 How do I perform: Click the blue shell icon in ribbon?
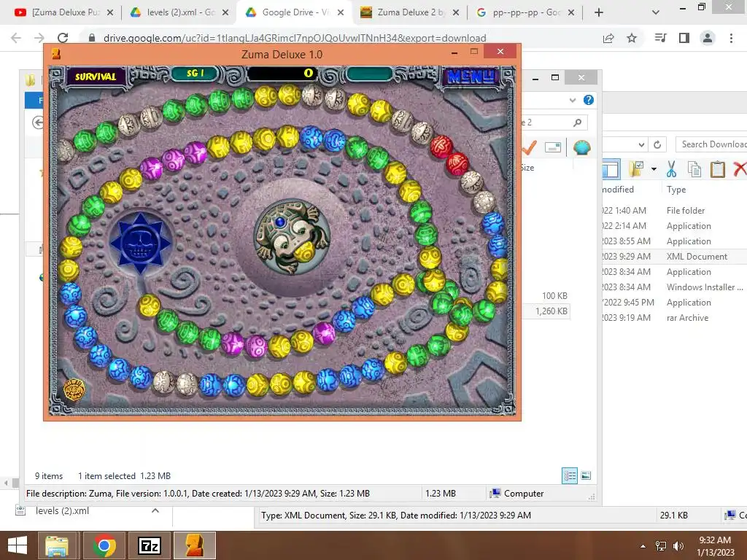581,147
